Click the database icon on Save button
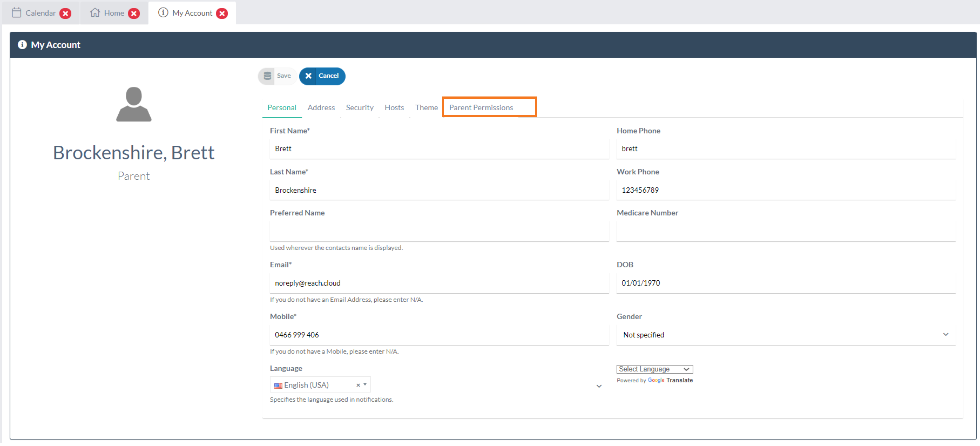Image resolution: width=980 pixels, height=446 pixels. tap(268, 76)
